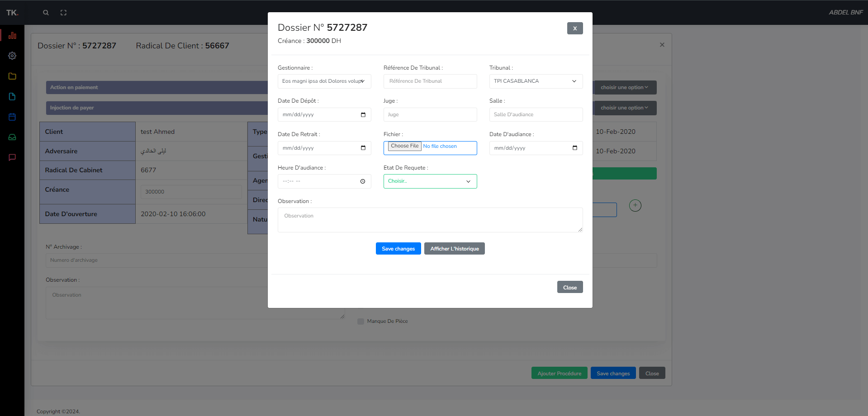Open the document file icon in the sidebar
Image resolution: width=868 pixels, height=416 pixels.
click(x=12, y=96)
